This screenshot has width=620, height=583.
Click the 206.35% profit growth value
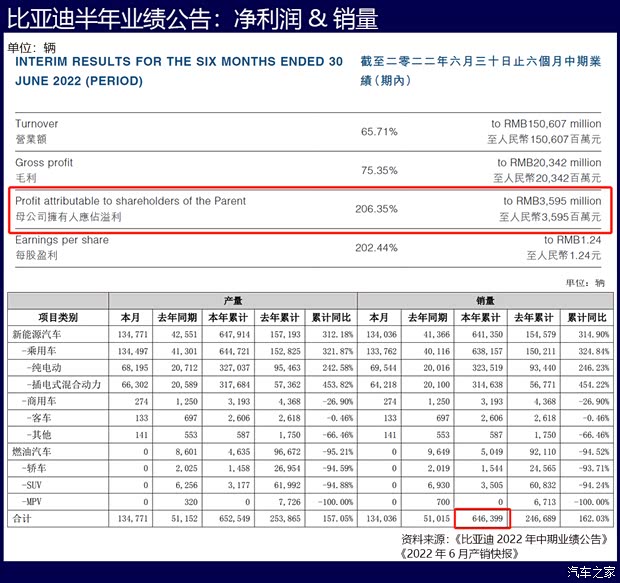pos(376,209)
